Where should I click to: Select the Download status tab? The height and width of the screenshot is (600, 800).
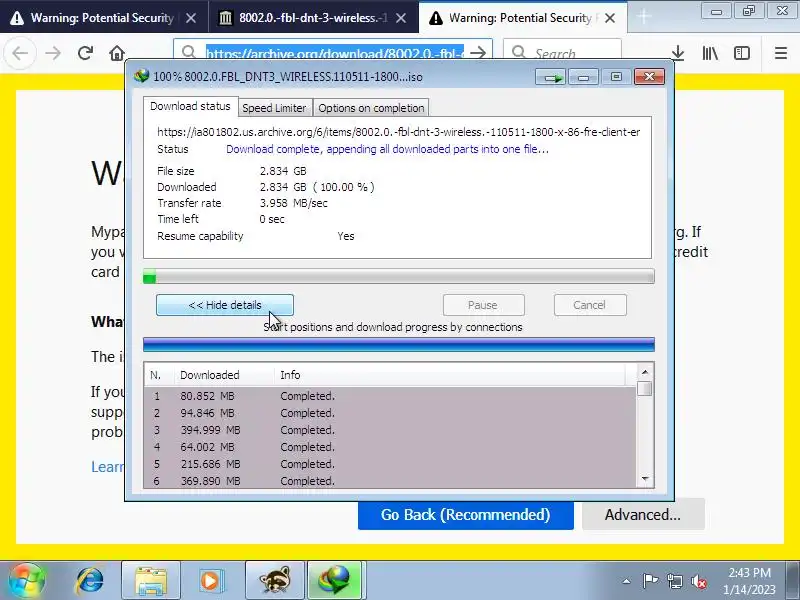(x=190, y=107)
